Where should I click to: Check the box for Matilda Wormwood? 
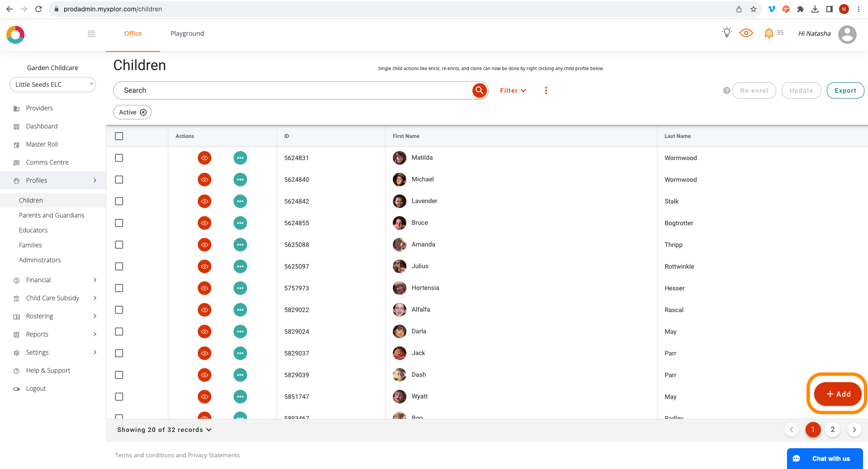(119, 158)
